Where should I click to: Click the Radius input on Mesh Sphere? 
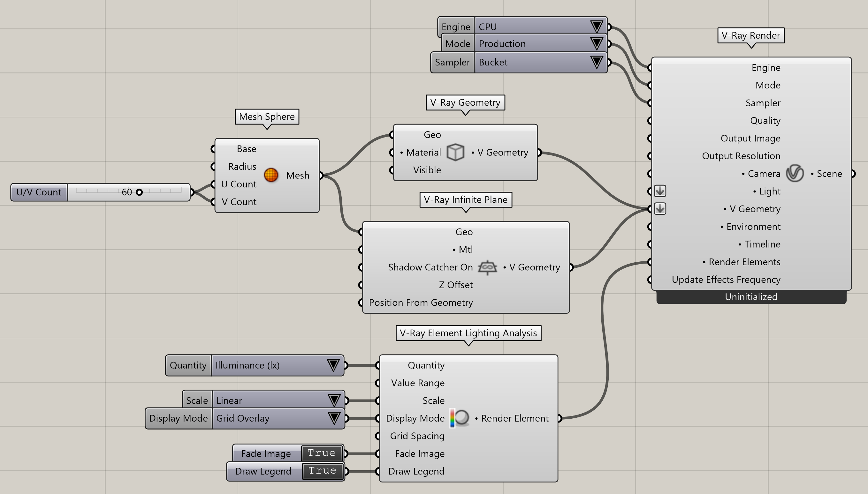coord(242,166)
